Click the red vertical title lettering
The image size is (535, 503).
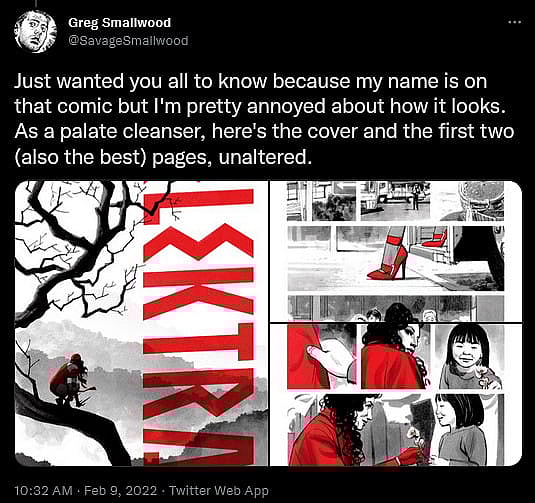199,324
